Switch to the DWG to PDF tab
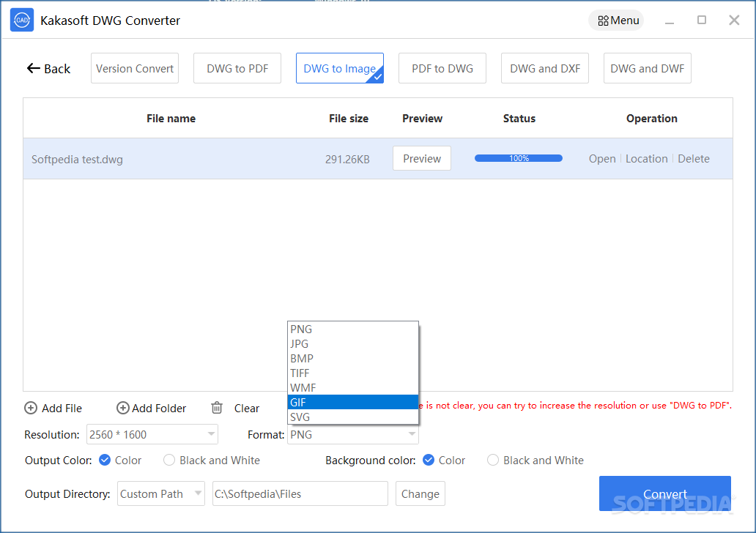The height and width of the screenshot is (533, 756). point(237,68)
